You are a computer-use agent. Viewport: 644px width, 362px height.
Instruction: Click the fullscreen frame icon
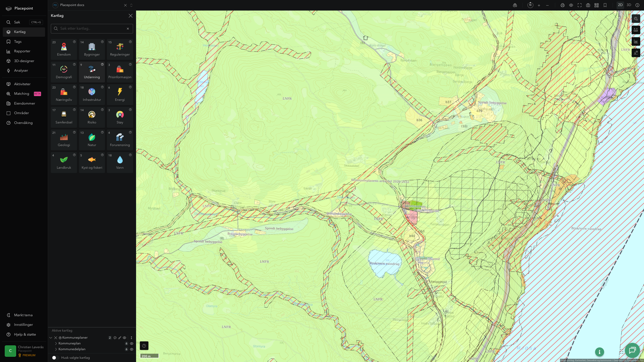pyautogui.click(x=580, y=5)
